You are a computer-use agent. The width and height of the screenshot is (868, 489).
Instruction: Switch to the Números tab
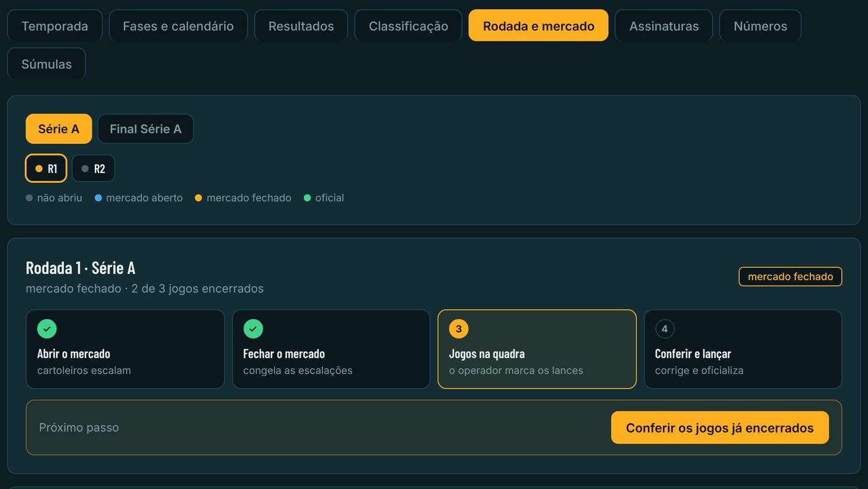point(760,25)
